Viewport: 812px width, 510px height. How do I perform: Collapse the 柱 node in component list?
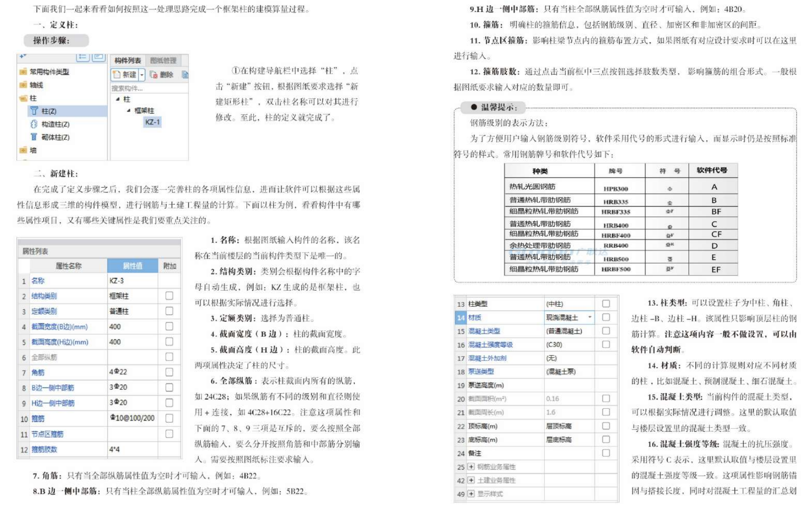pos(118,99)
